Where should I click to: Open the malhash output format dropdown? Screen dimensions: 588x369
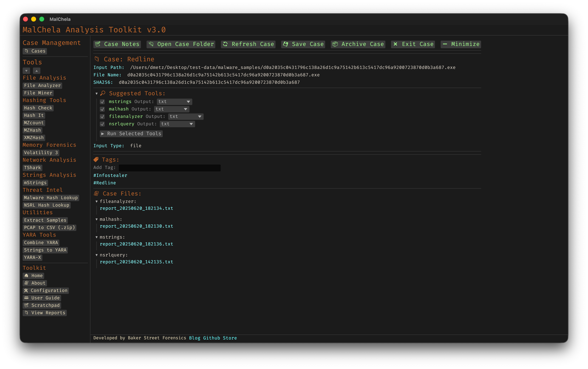pyautogui.click(x=172, y=109)
